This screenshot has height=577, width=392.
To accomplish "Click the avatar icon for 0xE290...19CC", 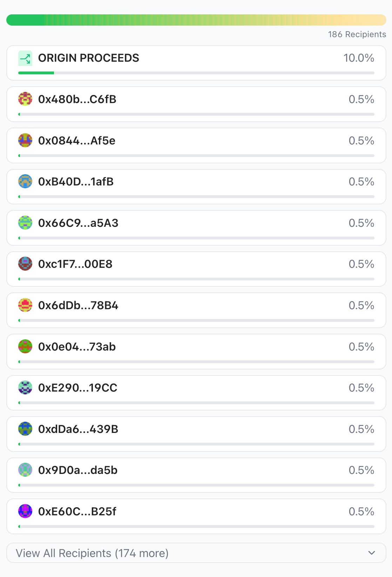I will click(25, 388).
